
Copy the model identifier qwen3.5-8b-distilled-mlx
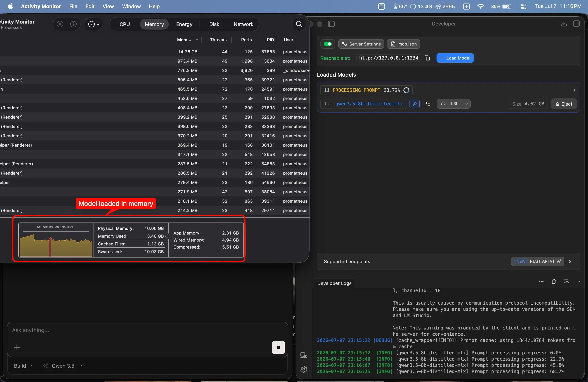tap(428, 104)
